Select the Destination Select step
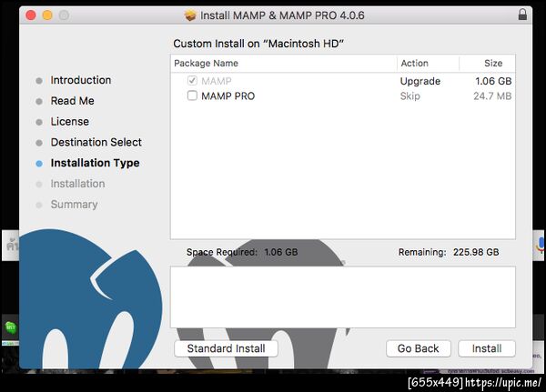 tap(96, 142)
